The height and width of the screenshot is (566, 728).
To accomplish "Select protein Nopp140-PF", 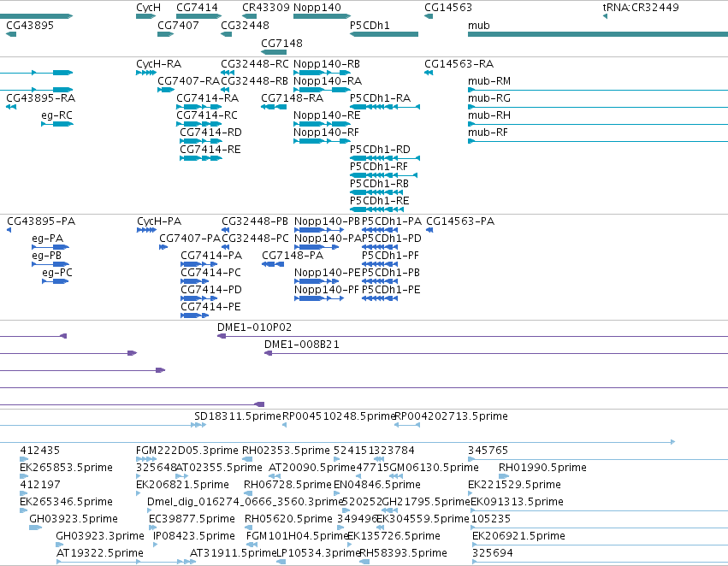I will pos(319,298).
